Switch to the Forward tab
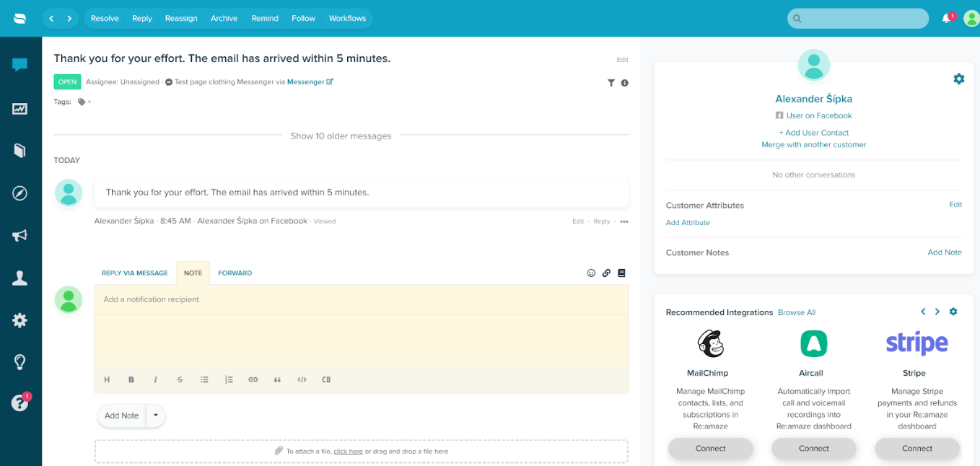Screen dimensions: 980x466 pos(235,273)
